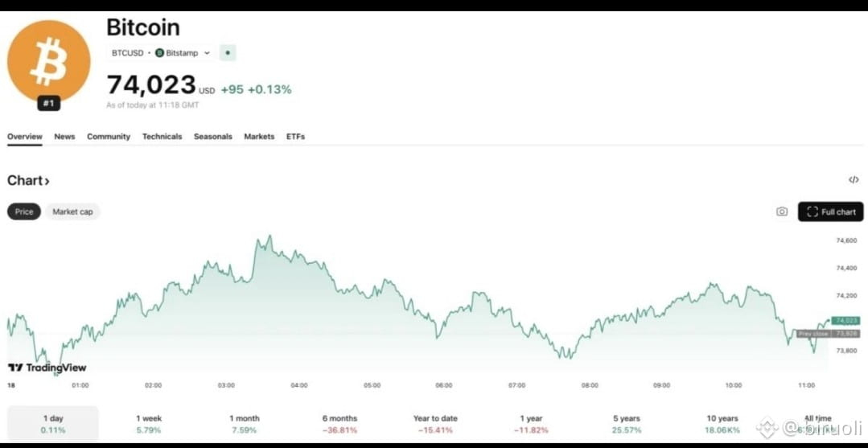Select the 1 year range
The height and width of the screenshot is (448, 868).
pyautogui.click(x=532, y=424)
